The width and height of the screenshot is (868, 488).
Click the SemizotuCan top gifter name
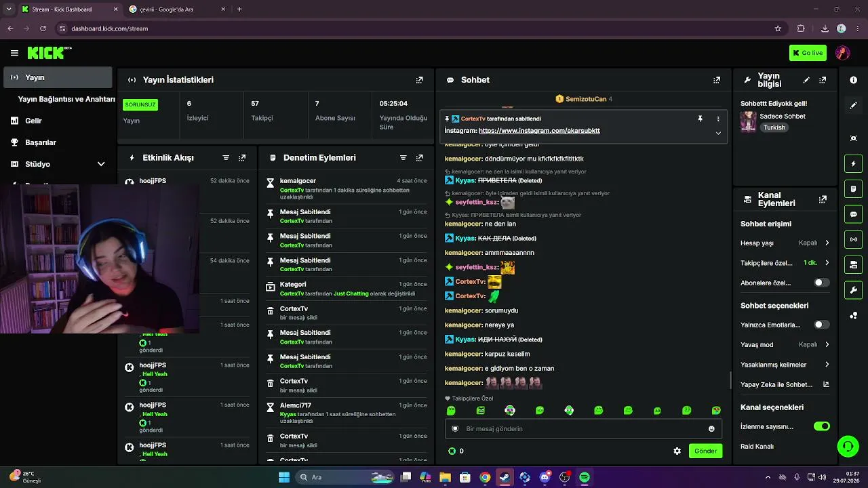click(586, 99)
